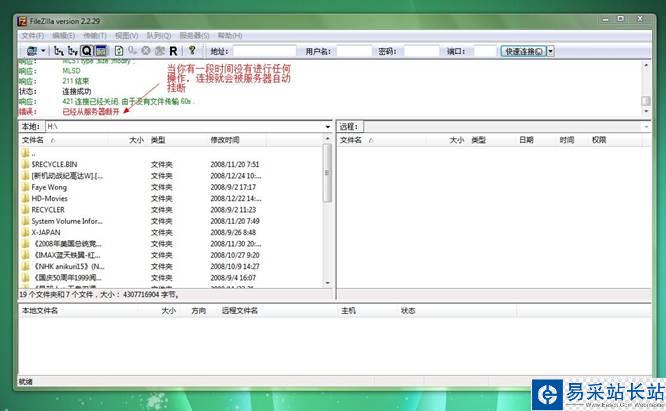This screenshot has height=411, width=666.
Task: Click the 远程文件名 queue column header
Action: click(x=240, y=311)
